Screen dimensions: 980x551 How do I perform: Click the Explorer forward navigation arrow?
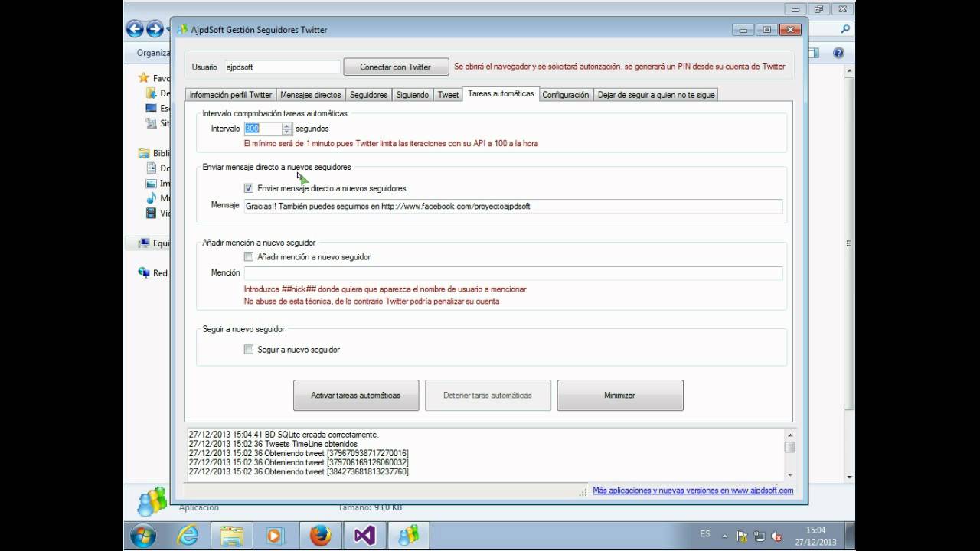[x=155, y=30]
